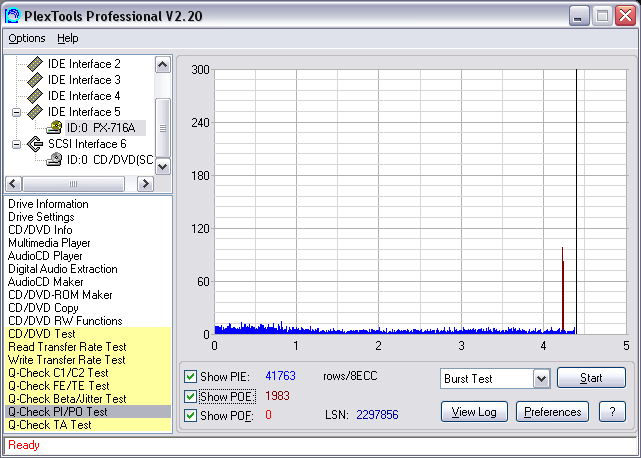Toggle the Show POE checkbox
The width and height of the screenshot is (641, 458).
click(x=190, y=396)
